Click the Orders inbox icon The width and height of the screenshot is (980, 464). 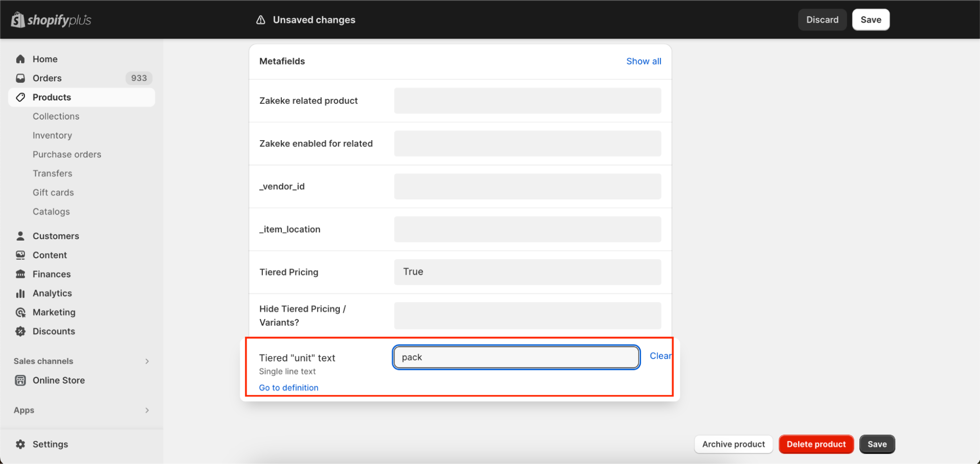[21, 78]
